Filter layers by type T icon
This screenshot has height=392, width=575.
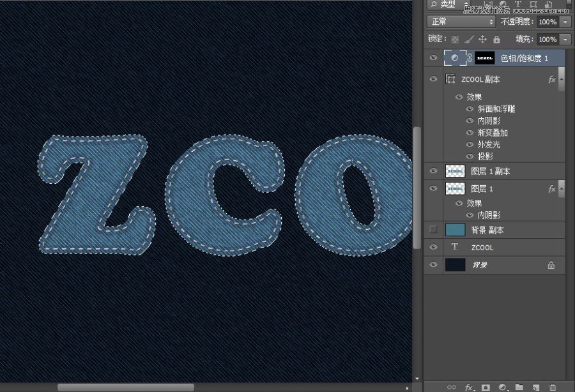[x=517, y=4]
